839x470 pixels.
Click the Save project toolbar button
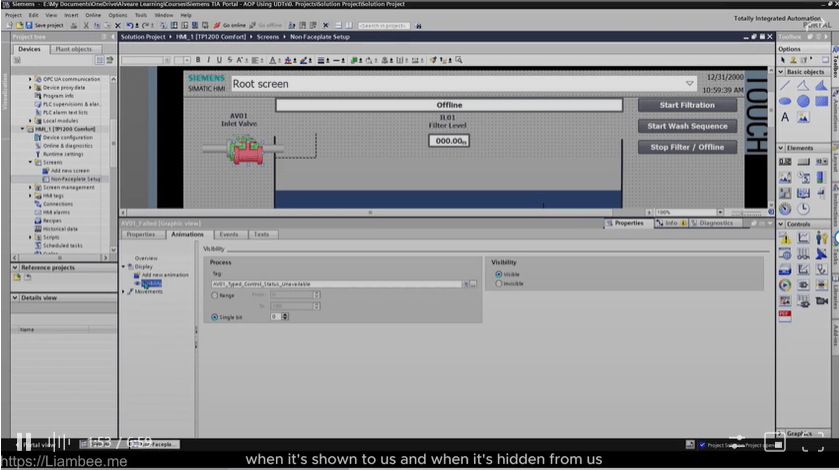[46, 25]
